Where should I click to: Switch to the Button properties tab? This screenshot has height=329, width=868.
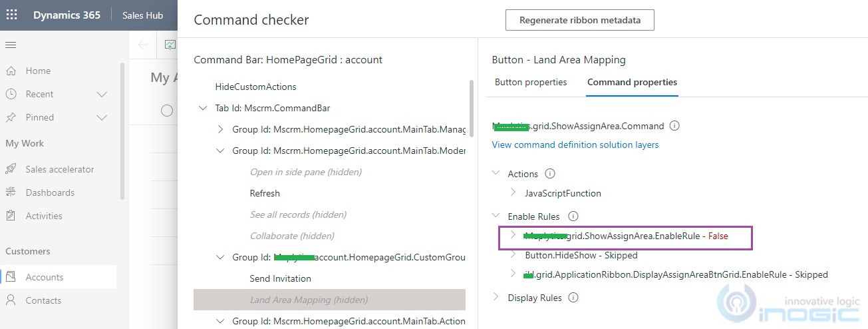click(x=531, y=83)
